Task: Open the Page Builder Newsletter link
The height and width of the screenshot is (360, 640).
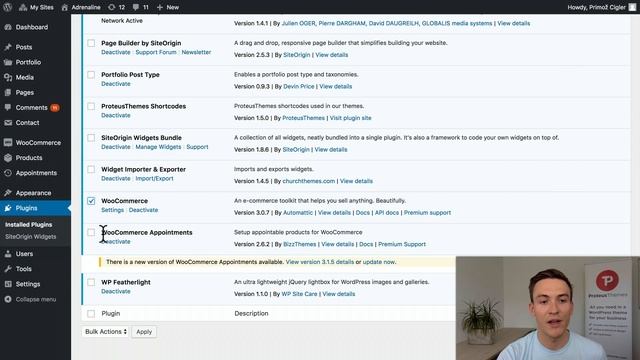Action: pos(196,52)
